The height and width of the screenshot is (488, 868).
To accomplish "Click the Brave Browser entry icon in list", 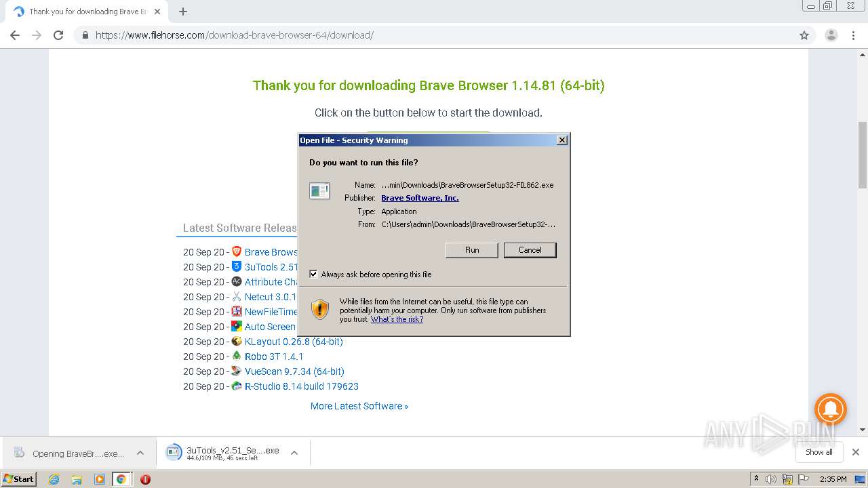I will [x=237, y=251].
